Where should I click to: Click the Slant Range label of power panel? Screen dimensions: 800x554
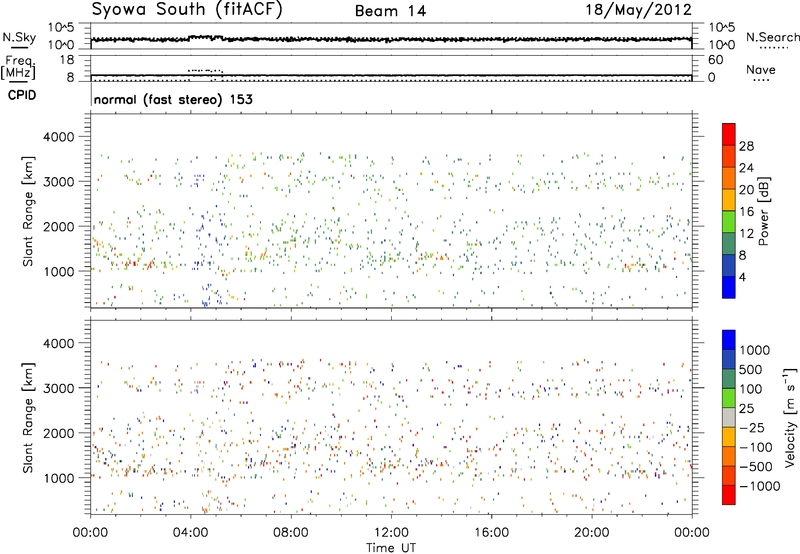(28, 211)
